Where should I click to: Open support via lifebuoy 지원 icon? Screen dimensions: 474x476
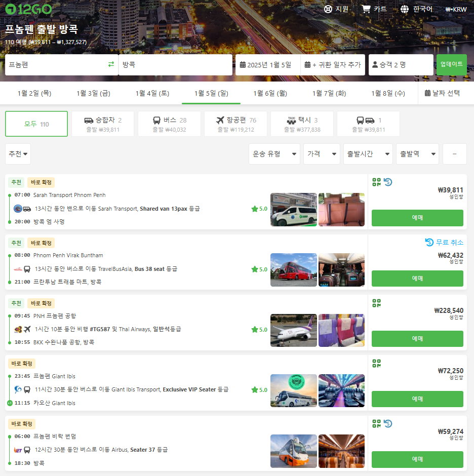pos(336,9)
